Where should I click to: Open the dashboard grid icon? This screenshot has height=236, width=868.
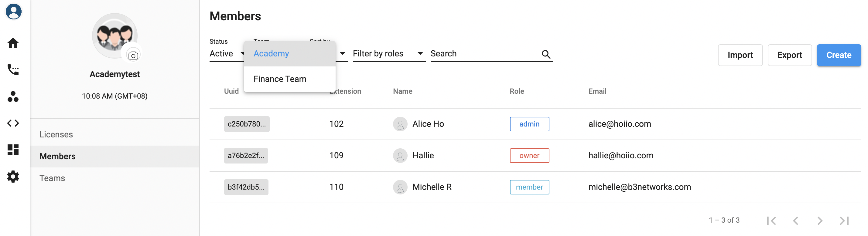point(13,150)
